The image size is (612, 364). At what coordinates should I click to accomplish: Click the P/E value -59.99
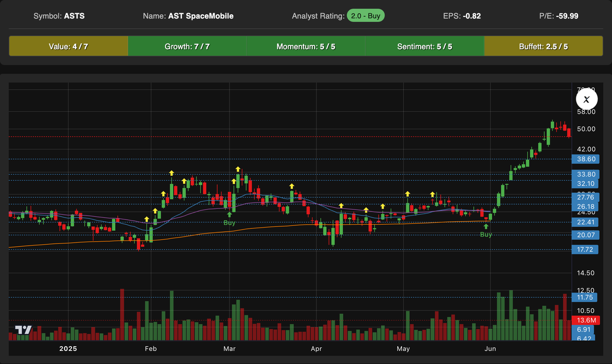pos(567,16)
